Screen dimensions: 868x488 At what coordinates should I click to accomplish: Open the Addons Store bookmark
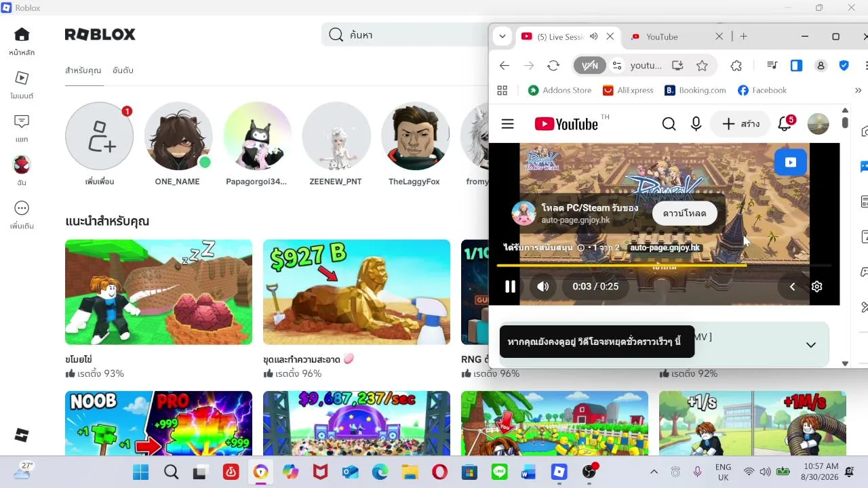point(559,90)
